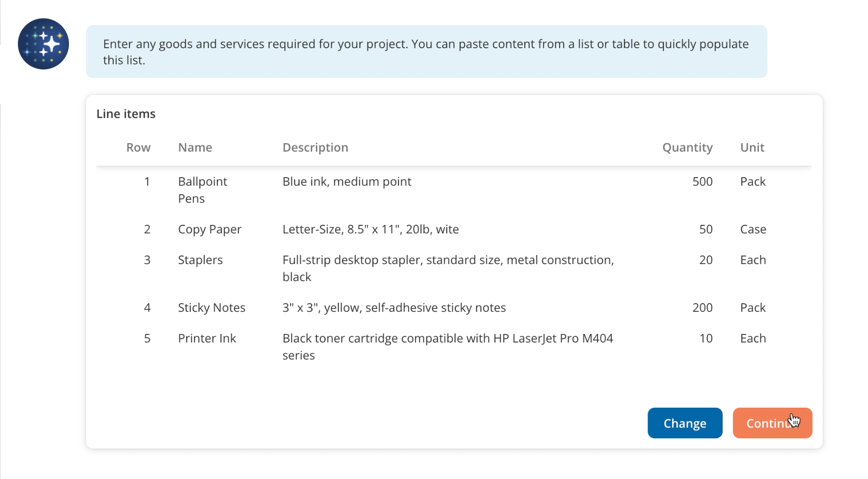Click the Each unit for Printer Ink

pyautogui.click(x=753, y=338)
